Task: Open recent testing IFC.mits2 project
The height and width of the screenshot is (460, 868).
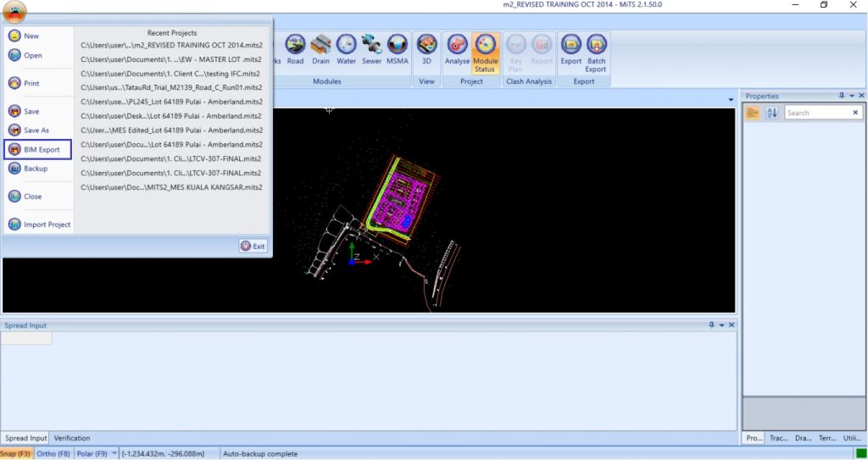Action: (x=171, y=74)
